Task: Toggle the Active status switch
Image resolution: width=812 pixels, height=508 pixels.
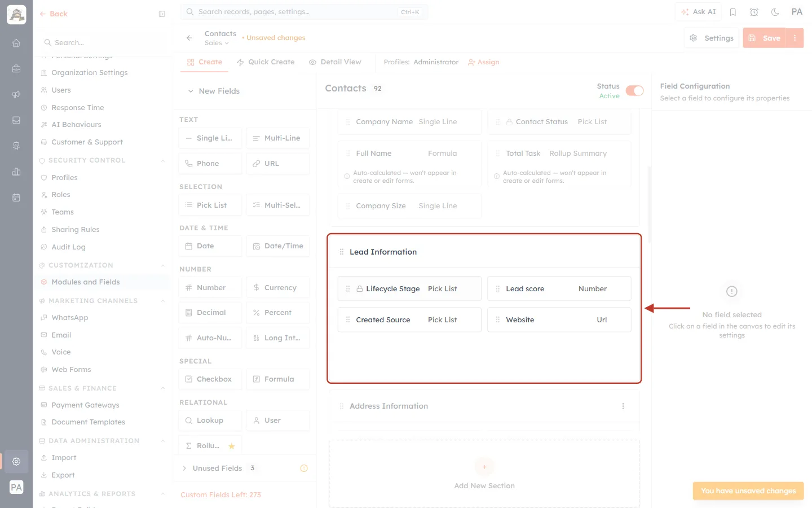Action: click(x=634, y=91)
